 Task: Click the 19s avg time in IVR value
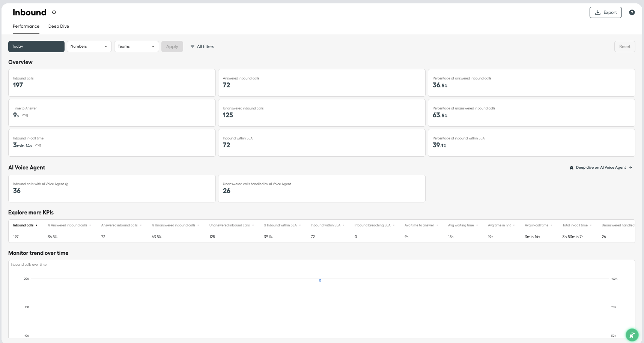pos(491,237)
